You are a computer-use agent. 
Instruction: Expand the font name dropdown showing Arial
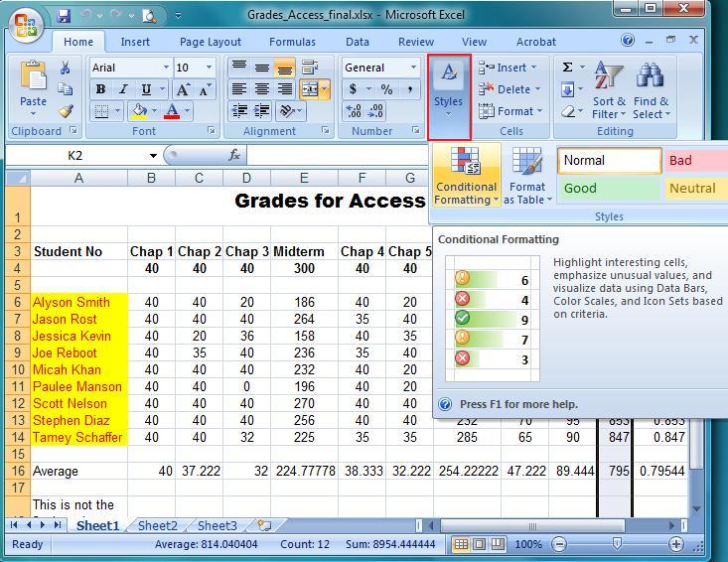163,68
